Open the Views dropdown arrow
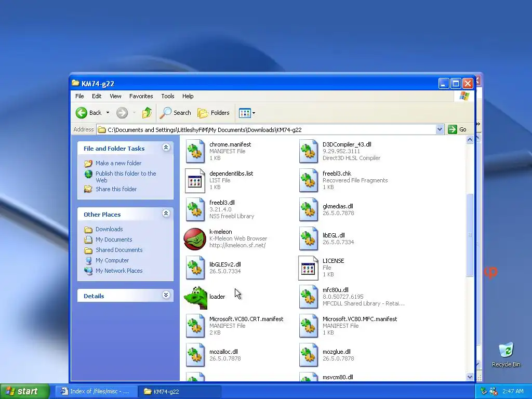This screenshot has width=532, height=399. click(254, 113)
